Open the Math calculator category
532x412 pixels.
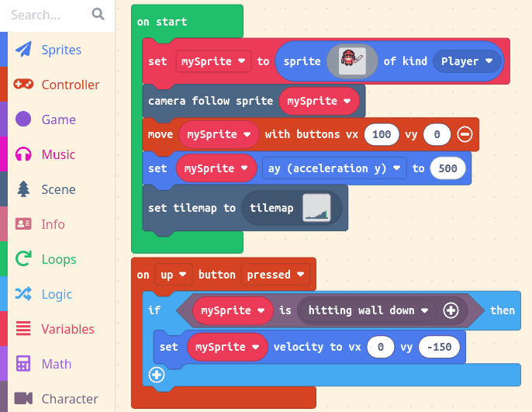[x=56, y=364]
